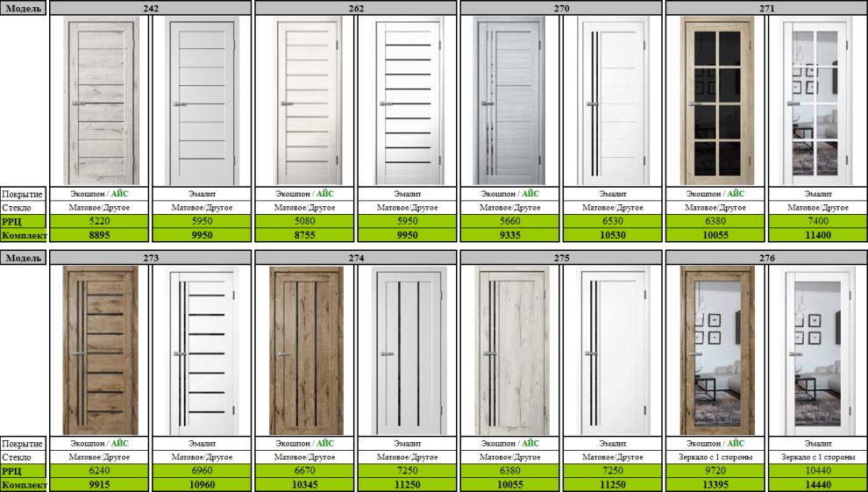The height and width of the screenshot is (492, 868).
Task: Select the РРЦ price cell 5220
Action: pyautogui.click(x=100, y=222)
